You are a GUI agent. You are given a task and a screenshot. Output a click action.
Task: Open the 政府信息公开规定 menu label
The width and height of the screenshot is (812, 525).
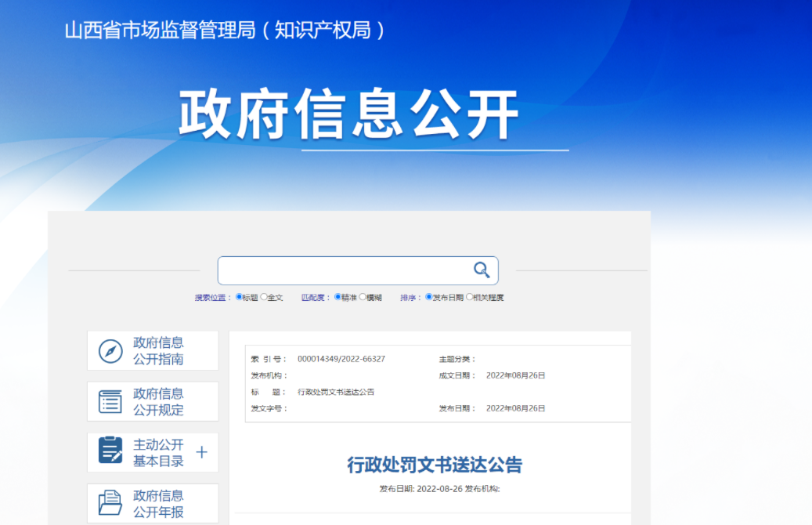click(158, 402)
